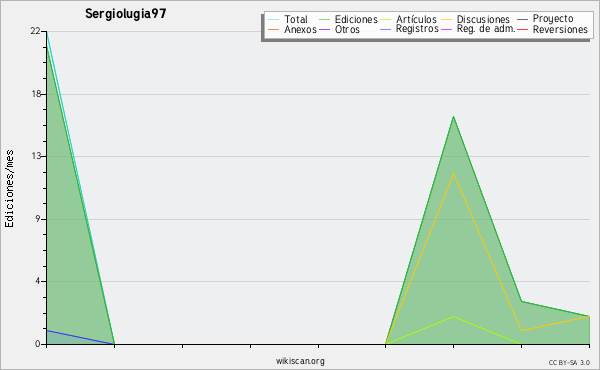
Task: Click the yellow Discusiones legend line swatch
Action: 446,19
